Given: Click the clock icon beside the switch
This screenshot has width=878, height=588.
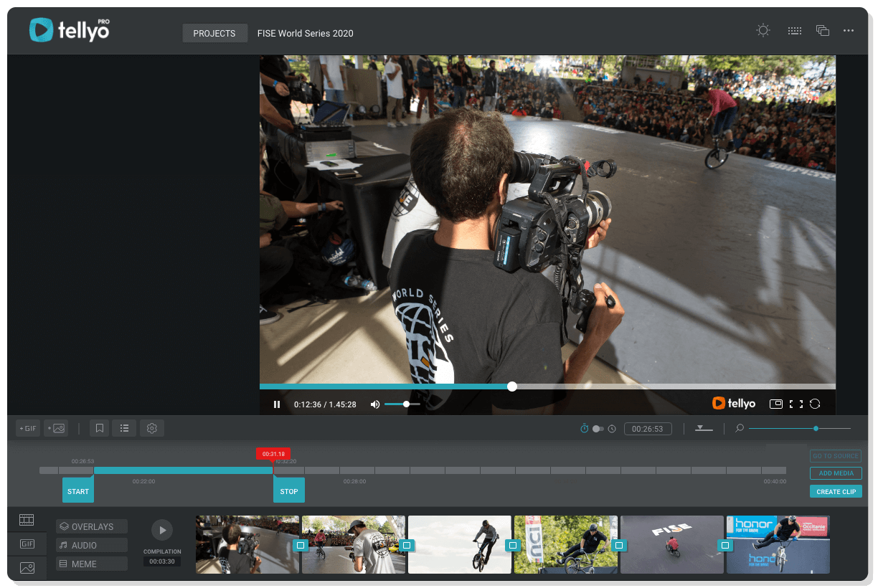Looking at the screenshot, I should pos(612,429).
